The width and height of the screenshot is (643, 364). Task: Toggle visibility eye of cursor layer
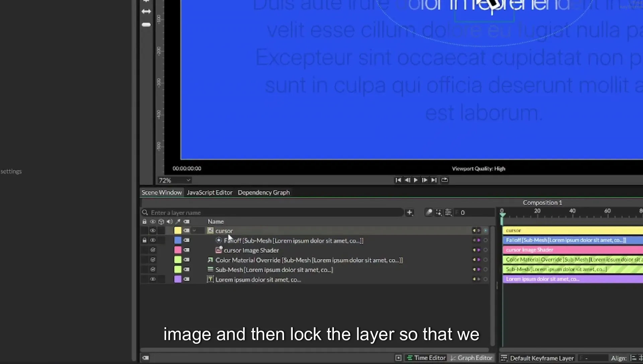(x=153, y=231)
